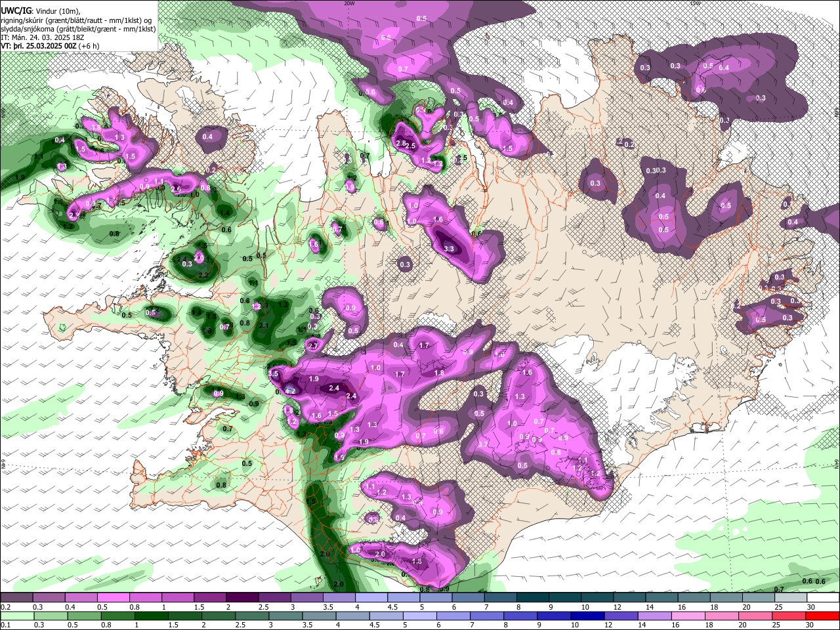
Task: Select the 'slydda/snjókoma' legend description line
Action: 78,30
